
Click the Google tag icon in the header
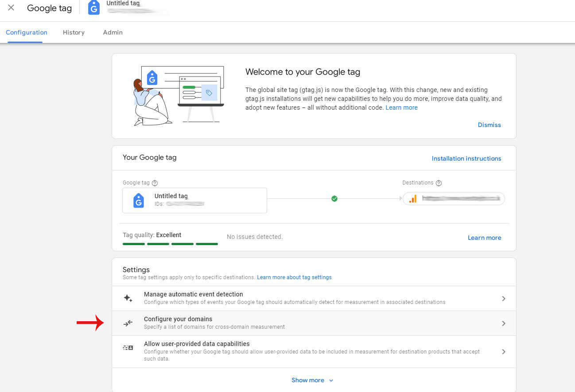pyautogui.click(x=94, y=8)
